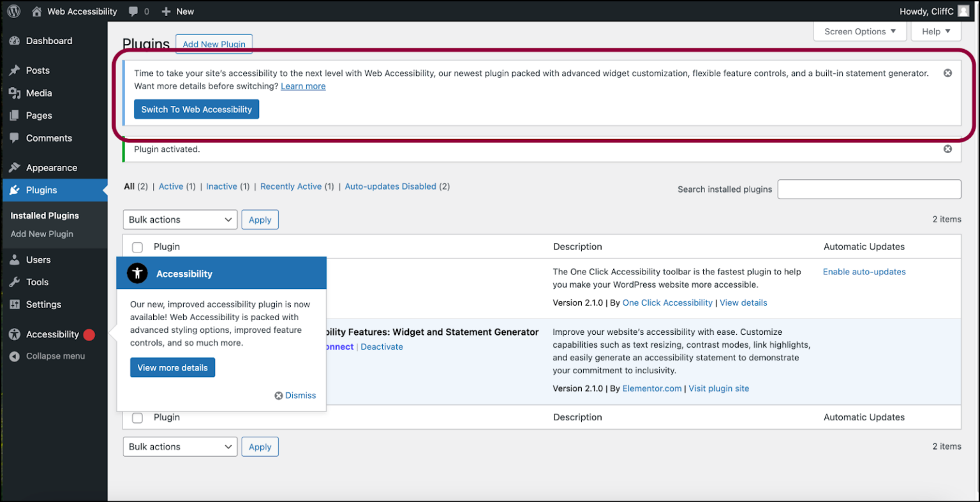Check the select-all Plugin checkbox in table header
980x502 pixels.
[137, 247]
